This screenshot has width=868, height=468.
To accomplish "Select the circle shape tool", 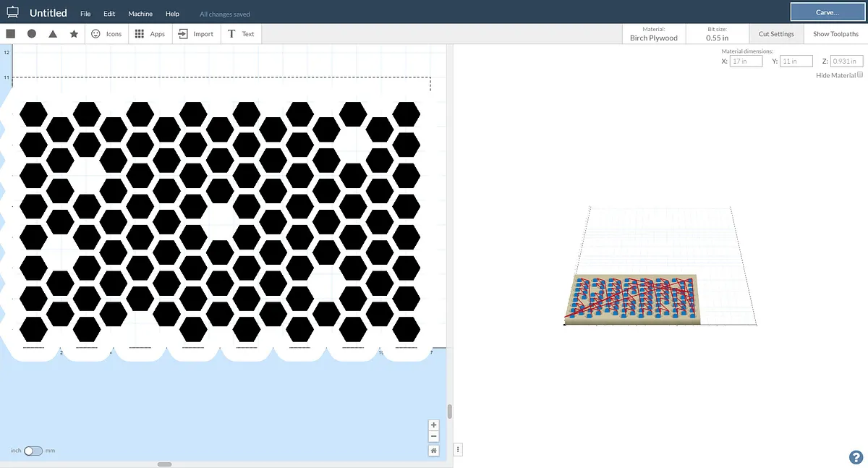I will (32, 34).
